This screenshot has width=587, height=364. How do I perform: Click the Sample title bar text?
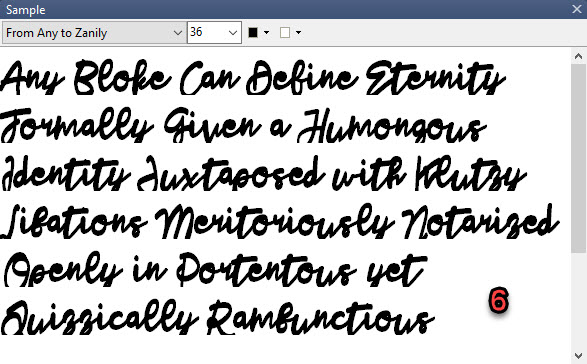tap(25, 10)
